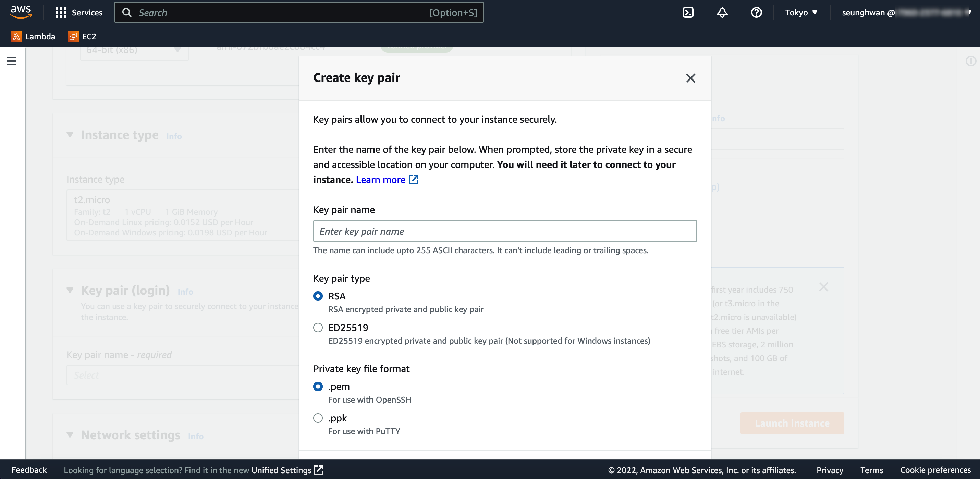
Task: Click the AWS logo home icon
Action: pos(21,12)
